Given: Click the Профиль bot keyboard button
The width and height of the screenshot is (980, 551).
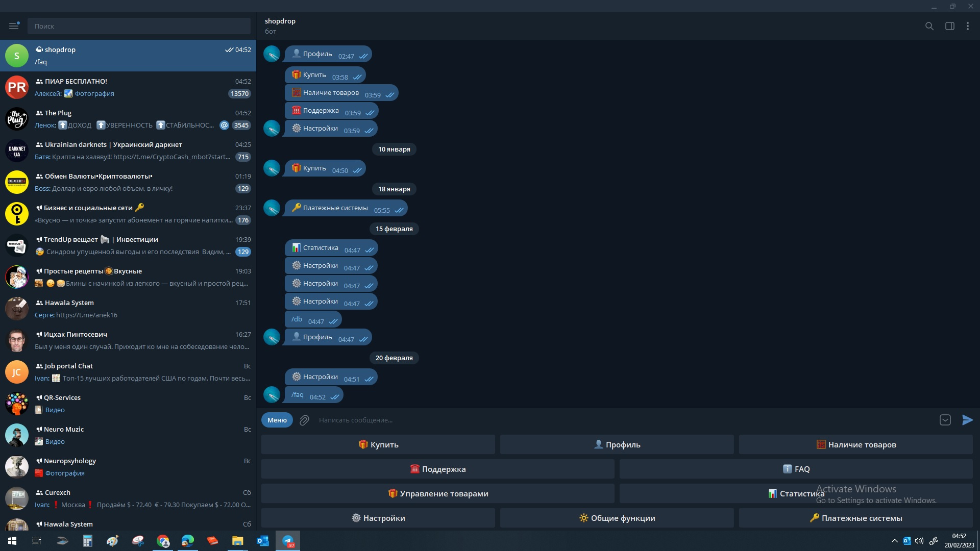Looking at the screenshot, I should (x=617, y=444).
